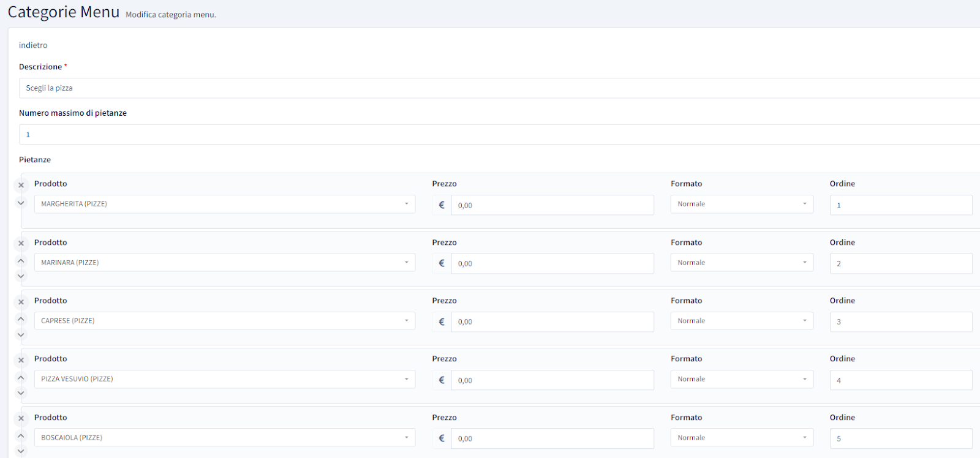The height and width of the screenshot is (458, 980).
Task: Click the Ordine field showing 5
Action: pos(901,438)
